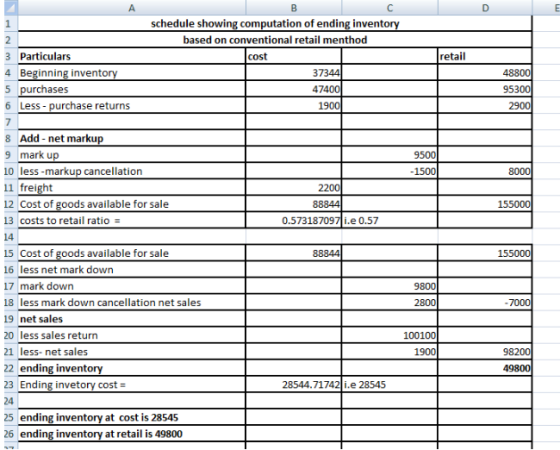Click the 'less sales return' cell

132,335
